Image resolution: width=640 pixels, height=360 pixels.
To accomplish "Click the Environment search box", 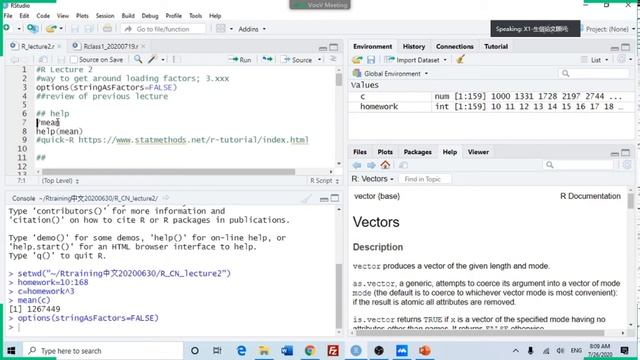I will (594, 73).
